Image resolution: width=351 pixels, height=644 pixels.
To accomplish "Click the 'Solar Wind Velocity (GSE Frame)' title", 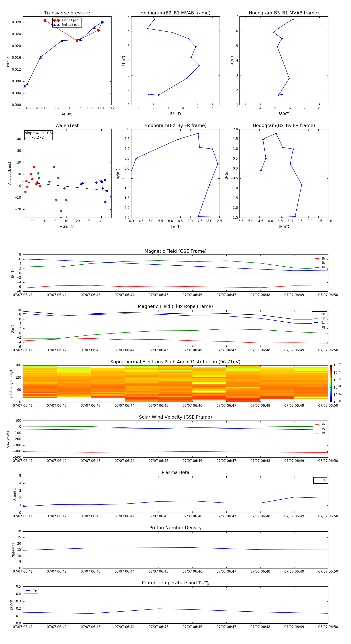I will [175, 417].
